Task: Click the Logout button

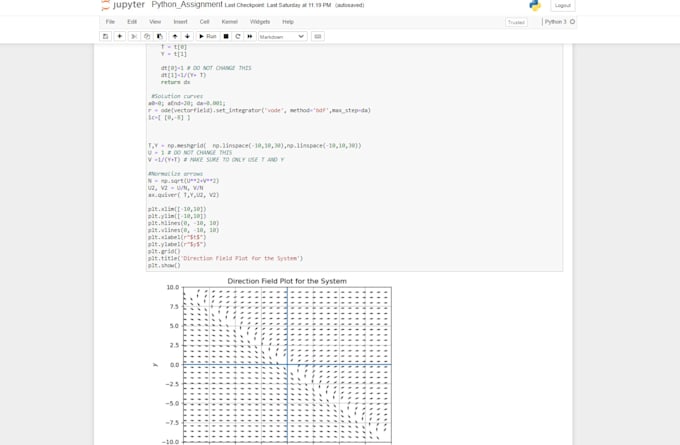Action: tap(562, 5)
